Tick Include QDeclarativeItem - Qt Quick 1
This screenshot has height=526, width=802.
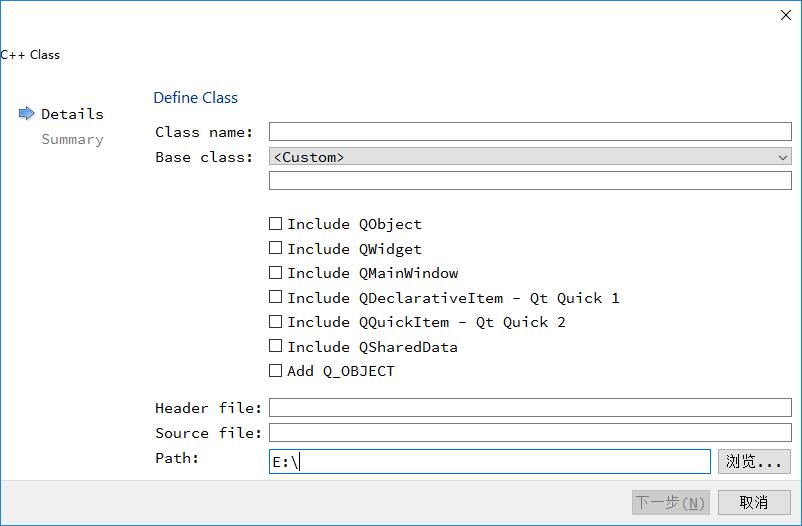pos(276,298)
